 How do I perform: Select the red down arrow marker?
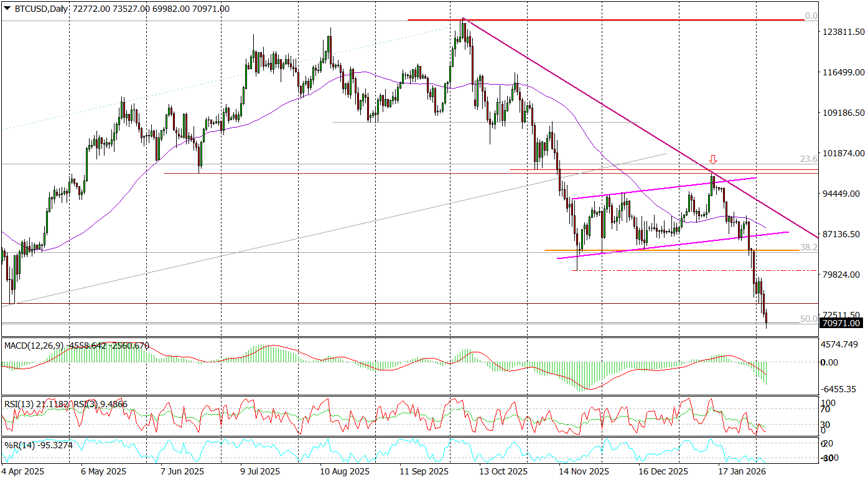(x=713, y=159)
